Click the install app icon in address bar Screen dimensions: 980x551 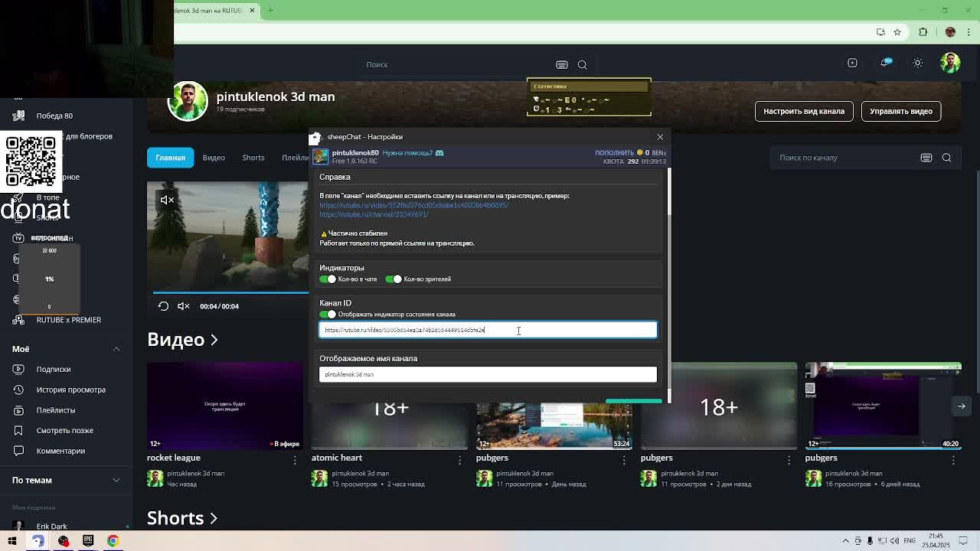(880, 32)
